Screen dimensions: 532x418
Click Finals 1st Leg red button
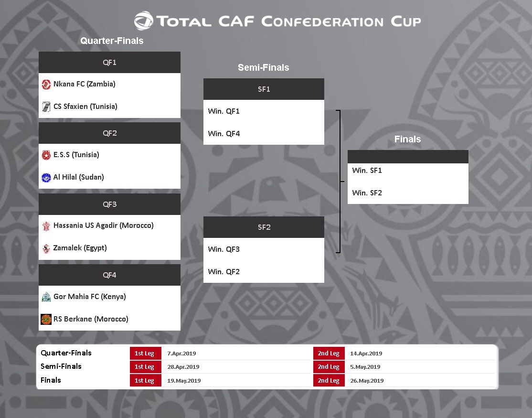click(x=144, y=381)
